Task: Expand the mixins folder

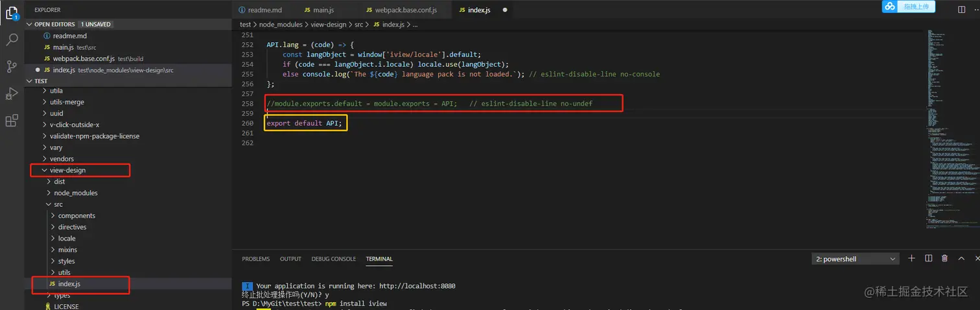Action: click(53, 250)
